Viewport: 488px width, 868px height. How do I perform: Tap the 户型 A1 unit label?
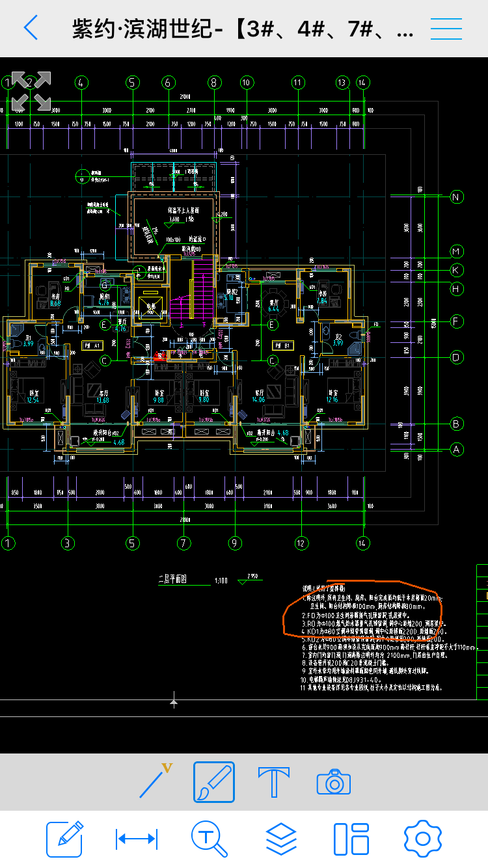point(91,345)
